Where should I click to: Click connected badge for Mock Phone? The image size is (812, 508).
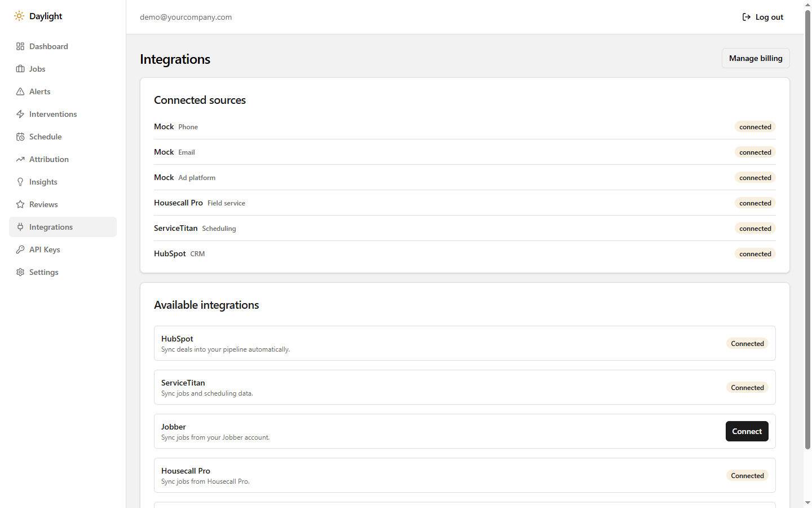point(755,127)
